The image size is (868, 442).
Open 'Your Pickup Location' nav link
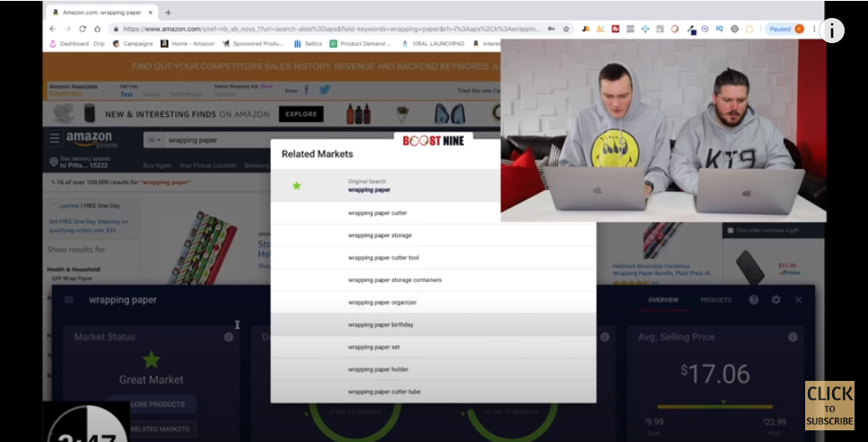click(207, 165)
